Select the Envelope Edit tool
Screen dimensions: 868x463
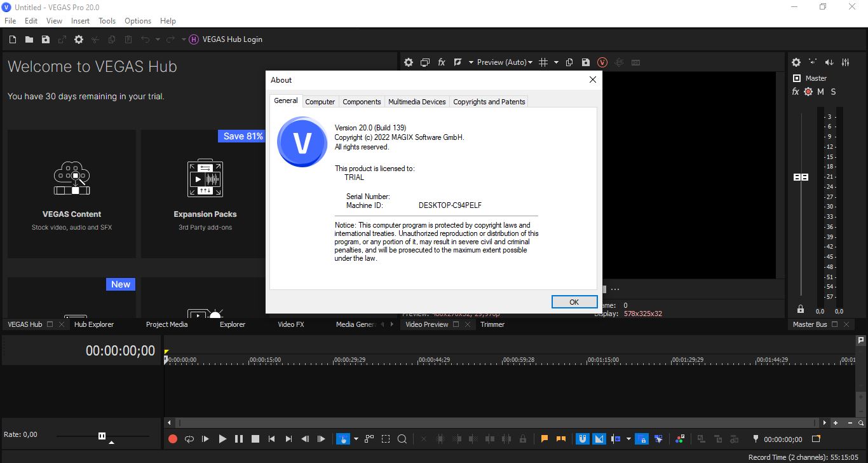coord(369,439)
